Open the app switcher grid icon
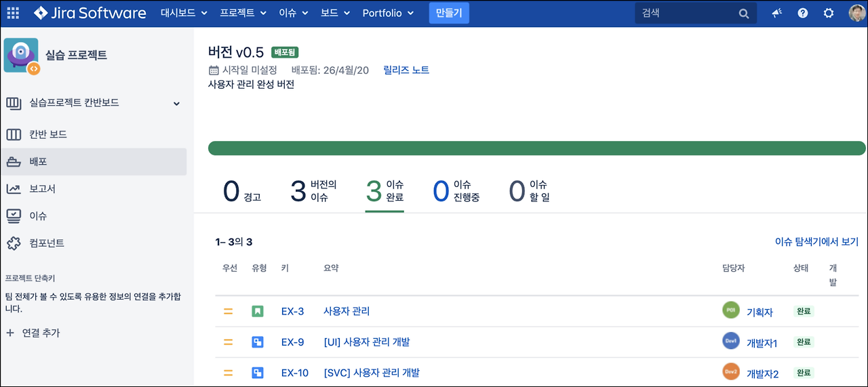Viewport: 868px width, 387px height. click(13, 13)
